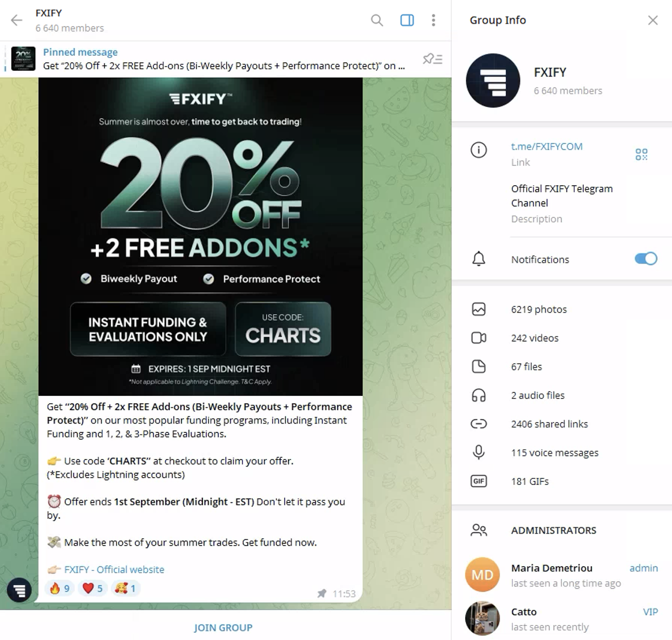Click the back arrow in chat header
Image resolution: width=672 pixels, height=640 pixels.
tap(16, 20)
